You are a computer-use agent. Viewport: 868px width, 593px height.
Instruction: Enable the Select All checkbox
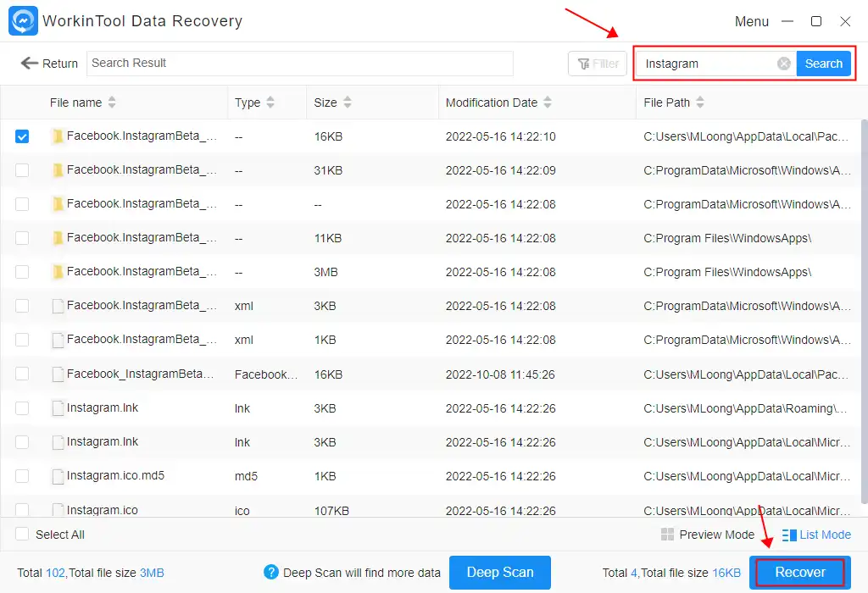[x=22, y=534]
